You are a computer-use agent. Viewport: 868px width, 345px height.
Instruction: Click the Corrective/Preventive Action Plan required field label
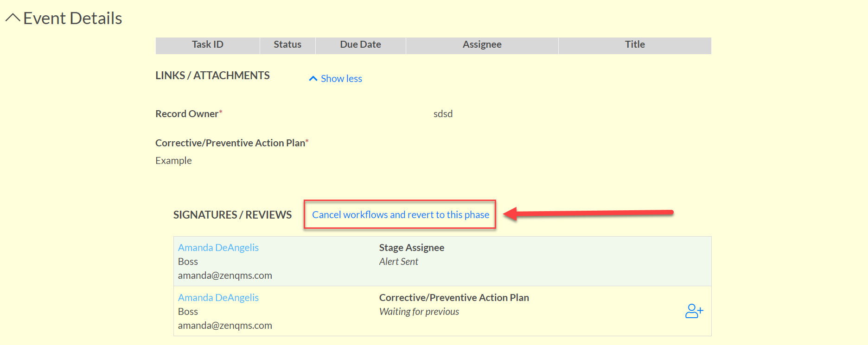tap(232, 143)
